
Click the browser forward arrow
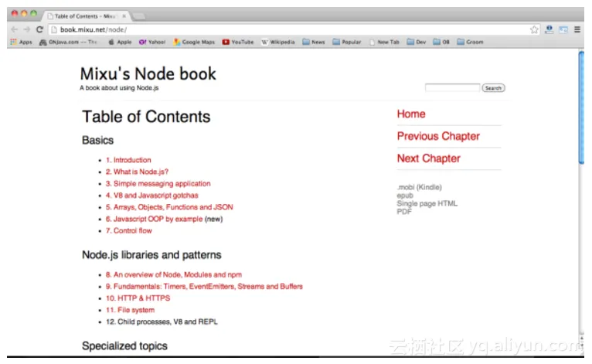27,29
